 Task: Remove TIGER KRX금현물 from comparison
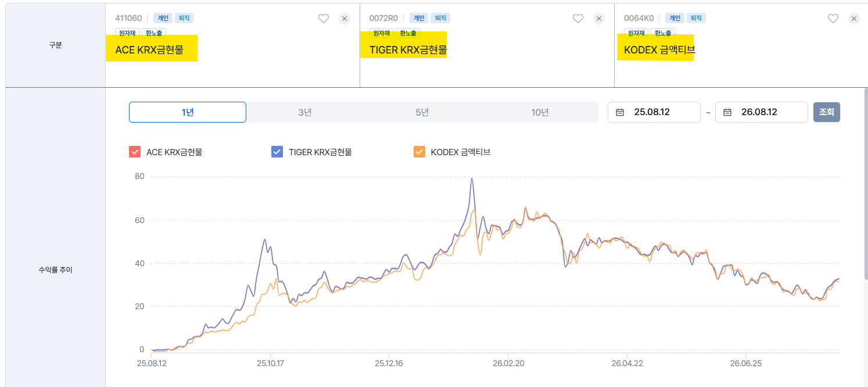(599, 19)
